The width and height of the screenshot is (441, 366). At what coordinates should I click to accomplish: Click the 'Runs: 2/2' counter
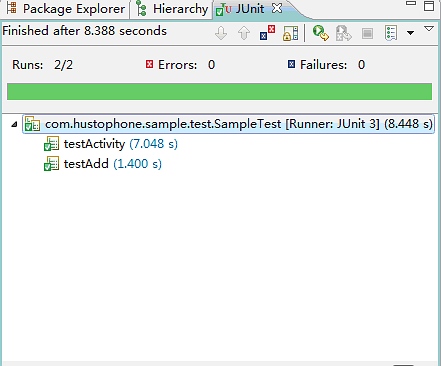tap(42, 65)
